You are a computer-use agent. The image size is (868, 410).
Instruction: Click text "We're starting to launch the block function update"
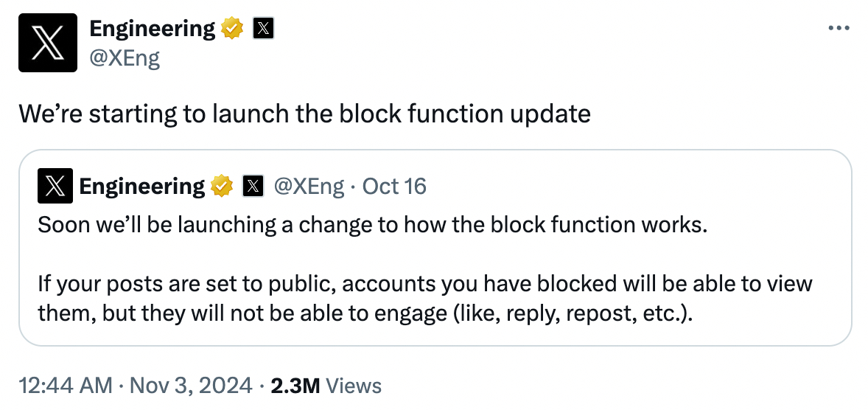[x=304, y=114]
